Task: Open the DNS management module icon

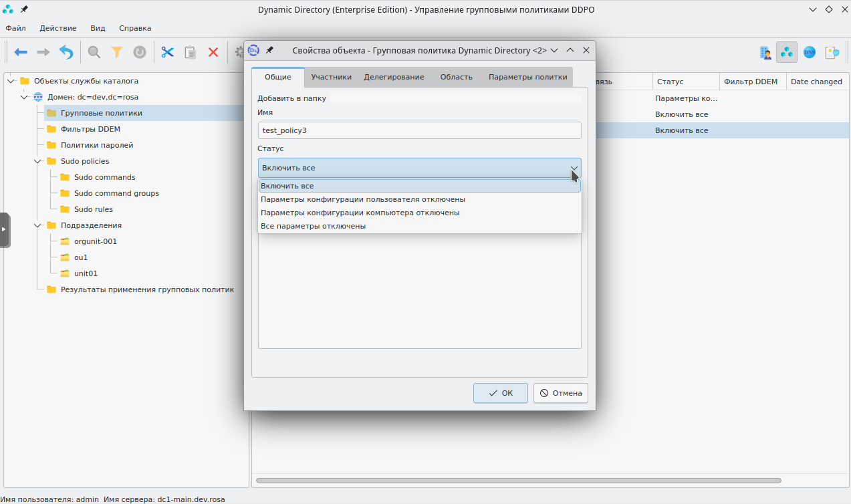Action: (x=809, y=52)
